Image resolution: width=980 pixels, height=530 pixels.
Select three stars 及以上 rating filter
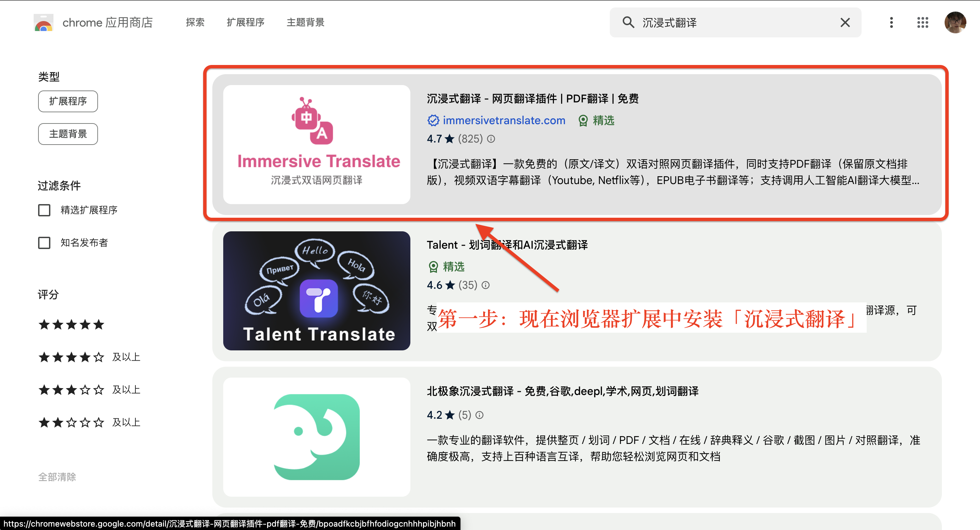89,390
